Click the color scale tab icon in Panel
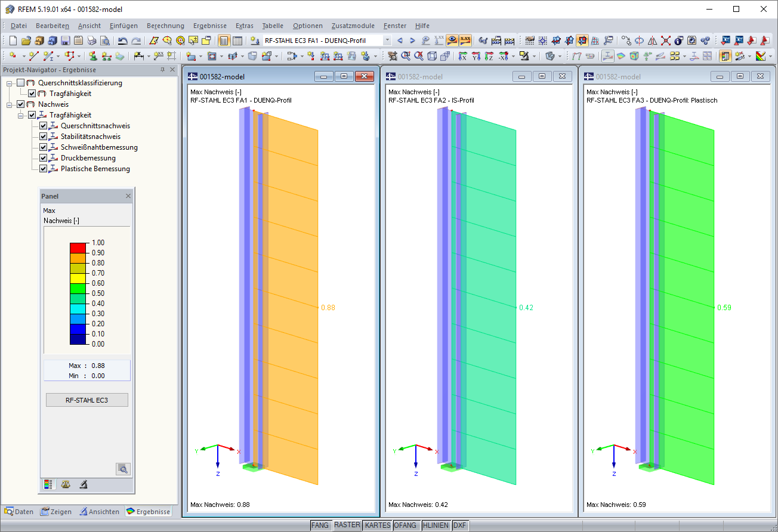 coord(49,484)
